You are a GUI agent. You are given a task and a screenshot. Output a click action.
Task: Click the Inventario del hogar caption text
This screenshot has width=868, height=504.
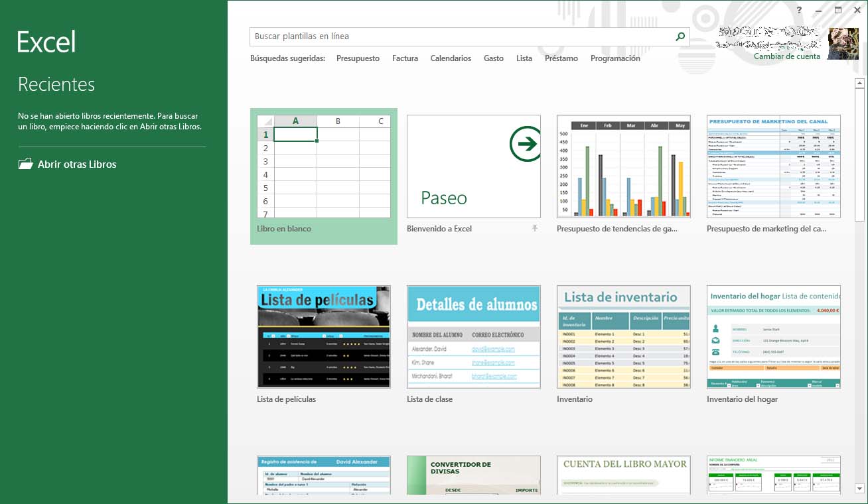743,399
